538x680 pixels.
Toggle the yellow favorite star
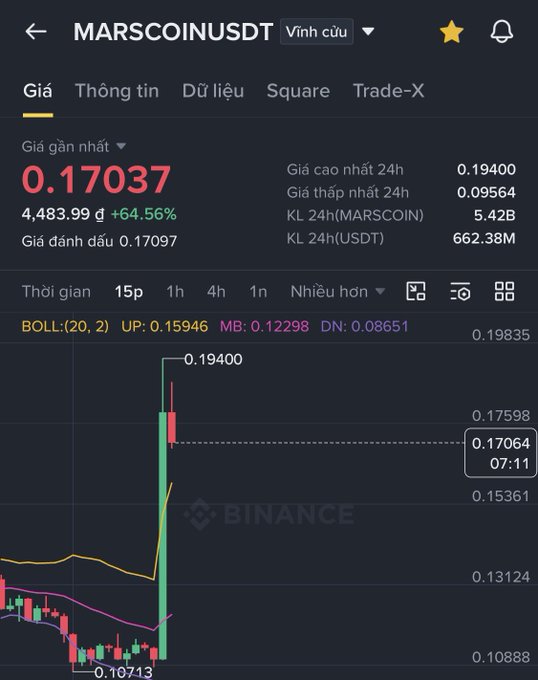(x=451, y=32)
